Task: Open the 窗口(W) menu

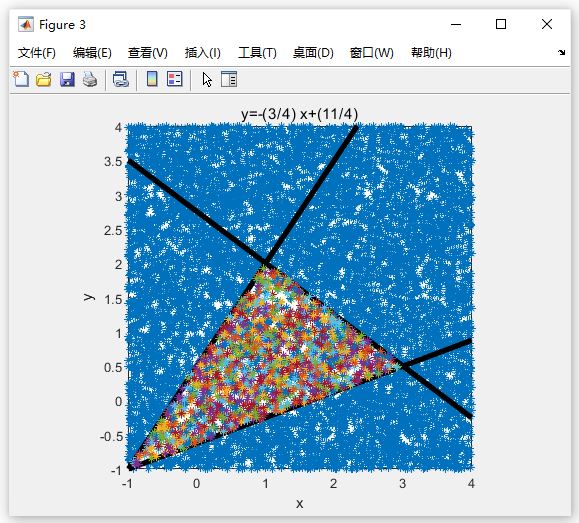Action: [371, 53]
